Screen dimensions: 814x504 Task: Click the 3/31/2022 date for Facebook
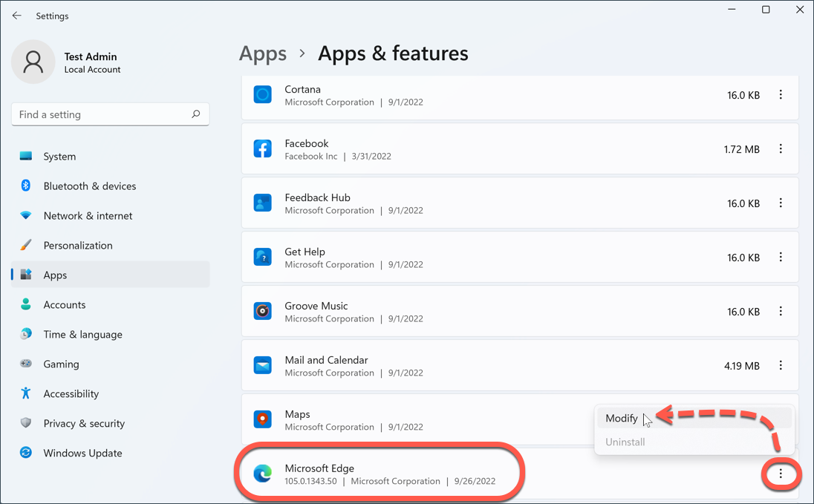click(x=371, y=156)
